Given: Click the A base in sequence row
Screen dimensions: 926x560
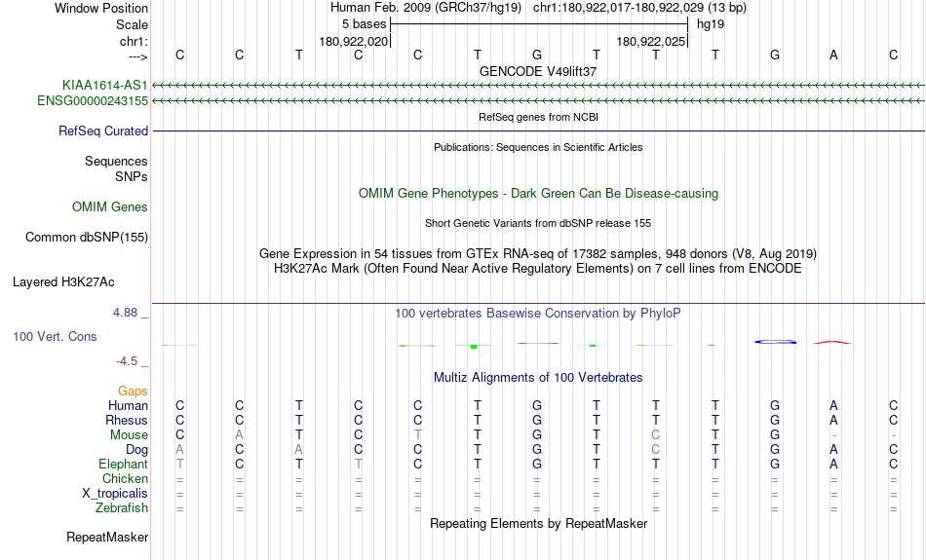Looking at the screenshot, I should [x=833, y=55].
